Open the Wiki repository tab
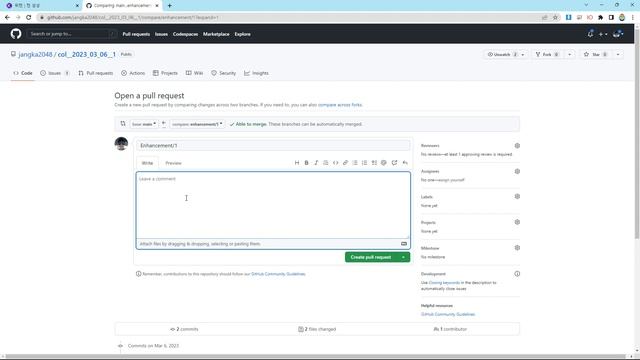 pyautogui.click(x=194, y=73)
